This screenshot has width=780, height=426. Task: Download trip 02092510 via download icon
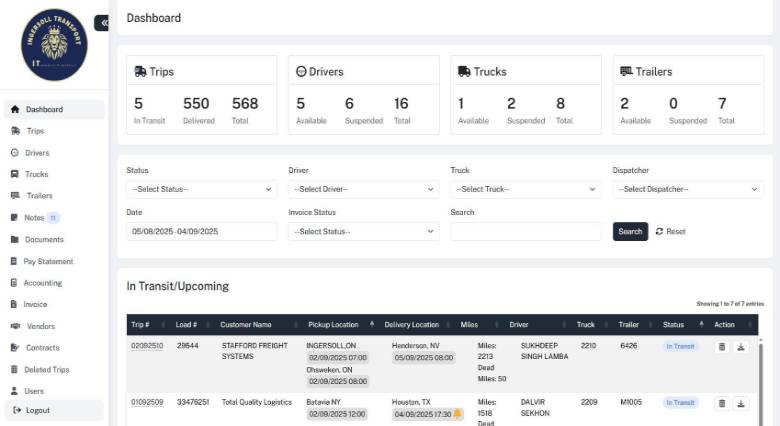click(x=741, y=347)
